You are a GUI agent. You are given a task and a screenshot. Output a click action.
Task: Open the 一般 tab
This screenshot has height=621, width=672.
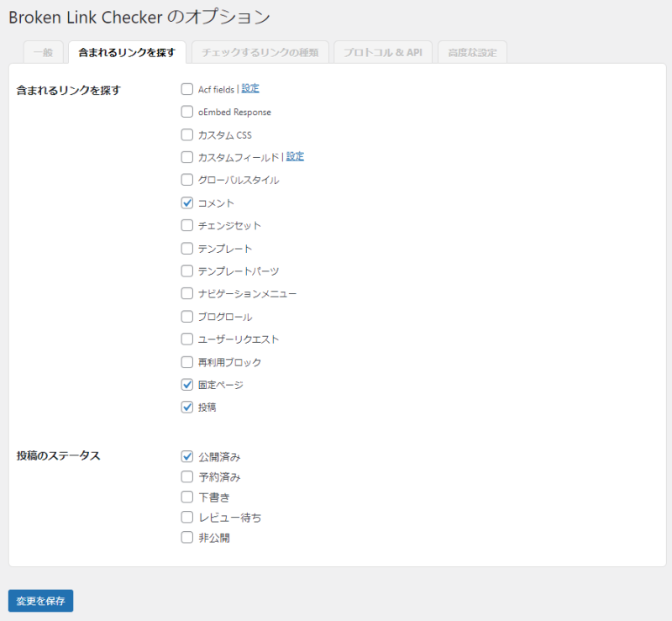[44, 52]
